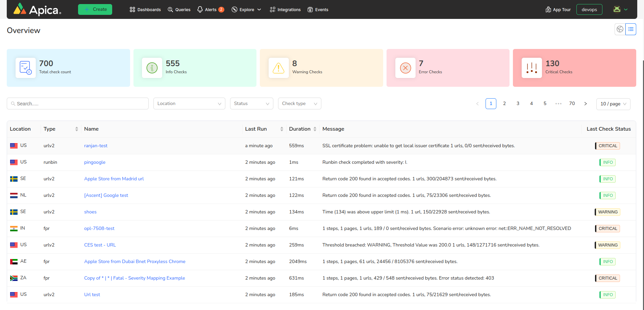Go to Integrations in navigation bar

285,10
